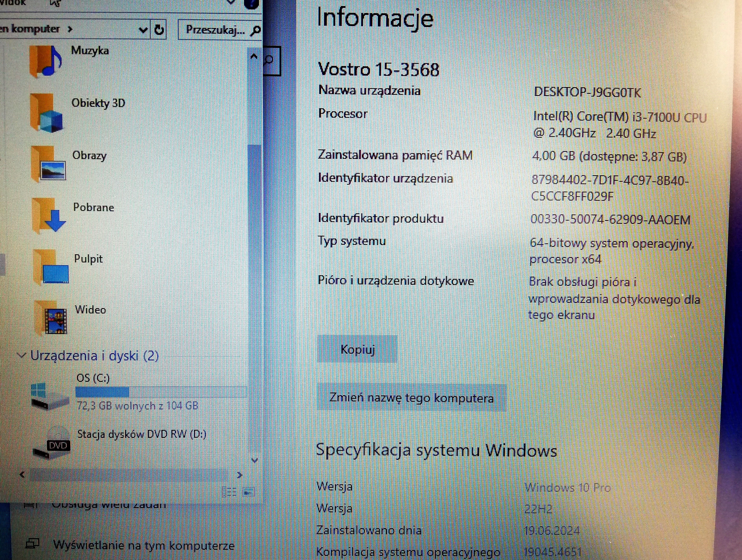Click the '72,3 GB wolnych z 104 GB' text

(x=138, y=406)
